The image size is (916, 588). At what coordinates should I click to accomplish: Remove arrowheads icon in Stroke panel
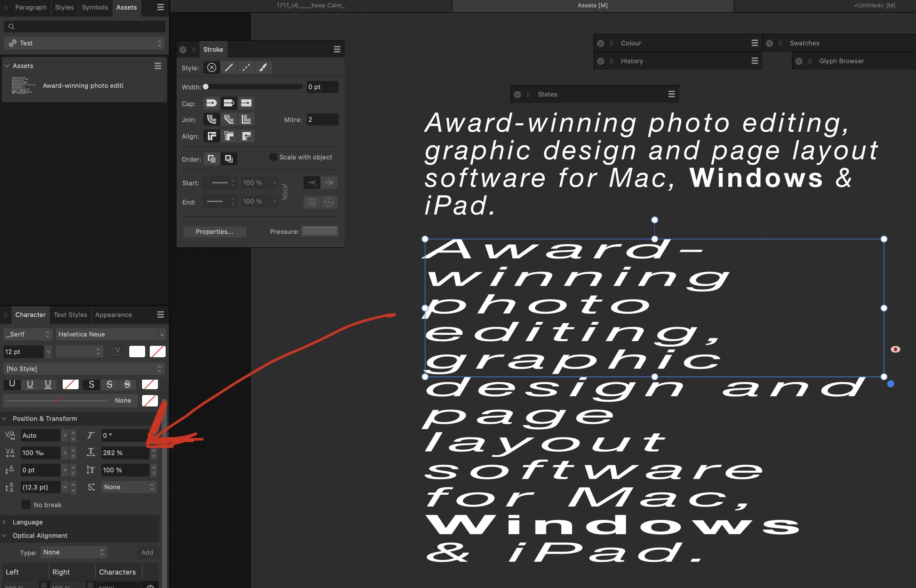[329, 202]
